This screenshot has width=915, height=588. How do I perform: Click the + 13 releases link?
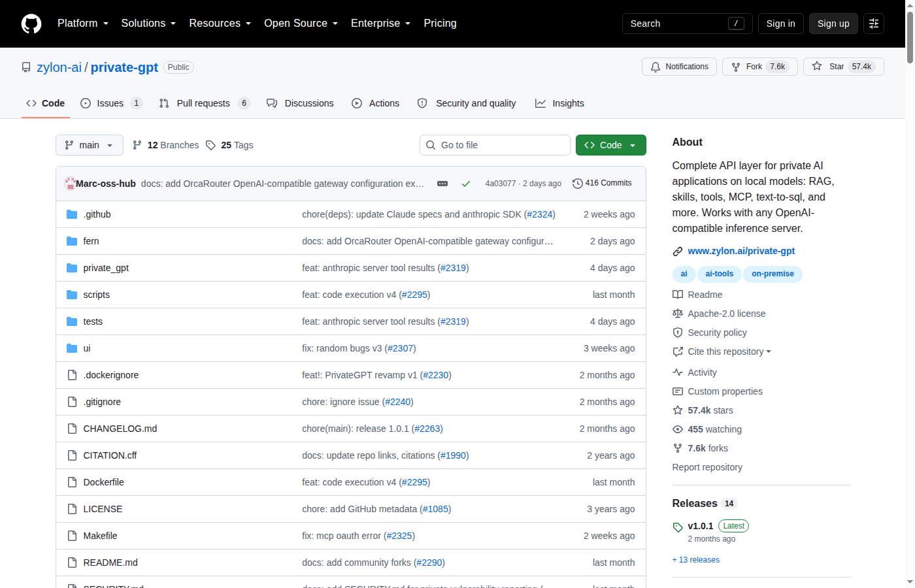tap(695, 560)
